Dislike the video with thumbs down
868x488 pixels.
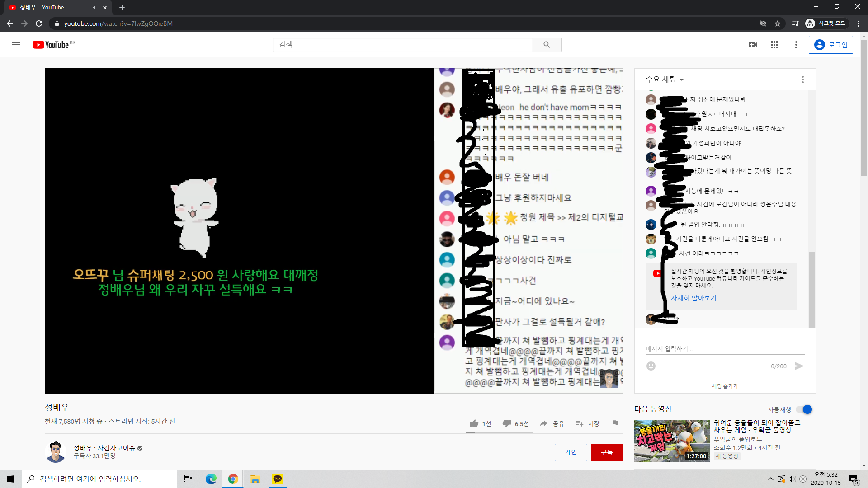507,423
